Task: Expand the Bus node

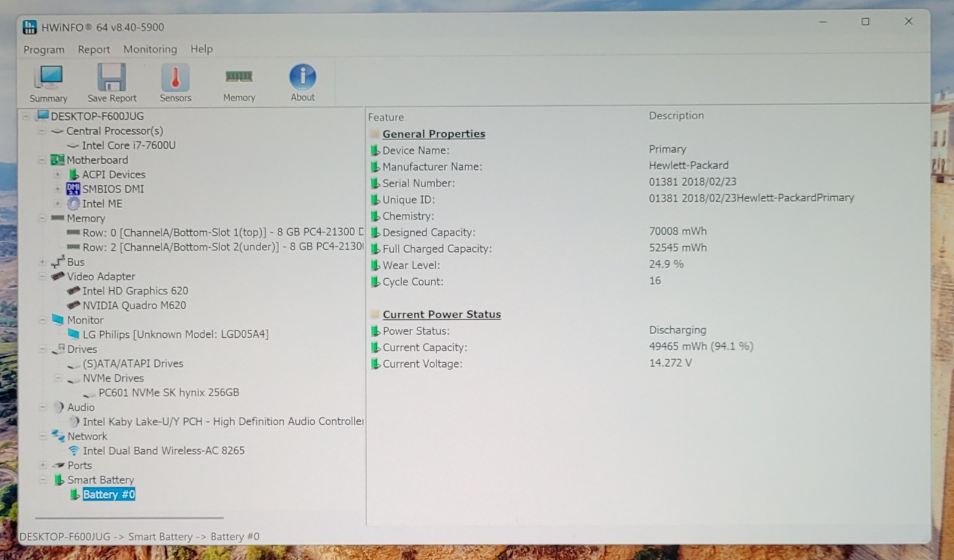Action: click(42, 262)
